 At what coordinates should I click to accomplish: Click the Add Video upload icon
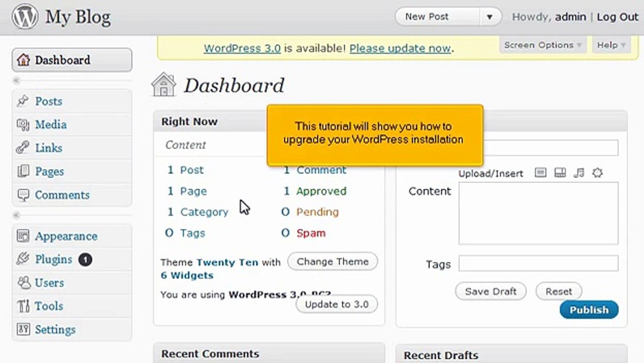[560, 173]
